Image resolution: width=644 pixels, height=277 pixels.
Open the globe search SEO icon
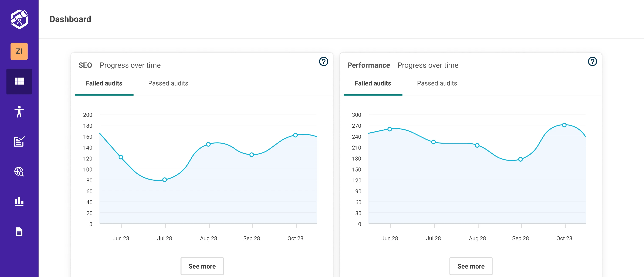[19, 172]
